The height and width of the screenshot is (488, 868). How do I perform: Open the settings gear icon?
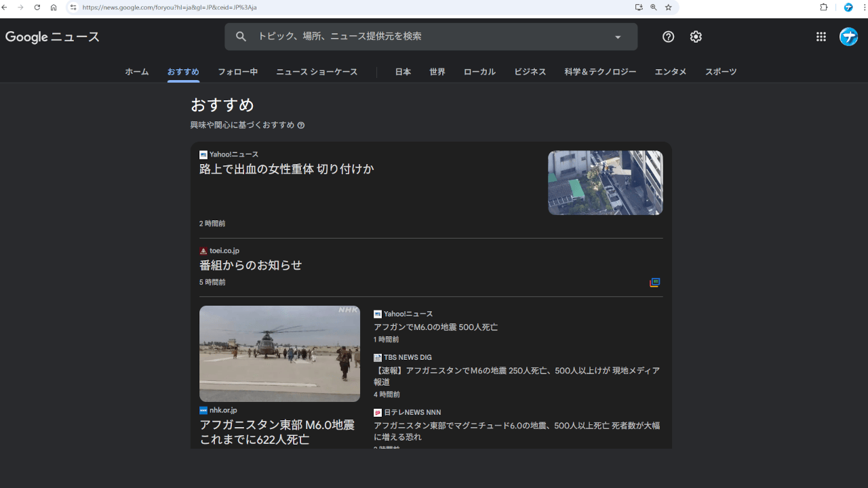point(696,37)
